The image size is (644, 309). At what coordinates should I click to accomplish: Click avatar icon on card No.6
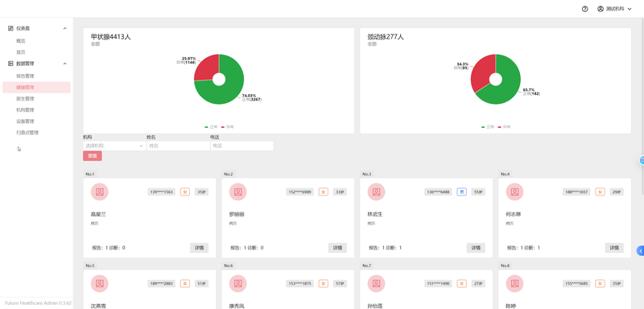click(x=237, y=283)
